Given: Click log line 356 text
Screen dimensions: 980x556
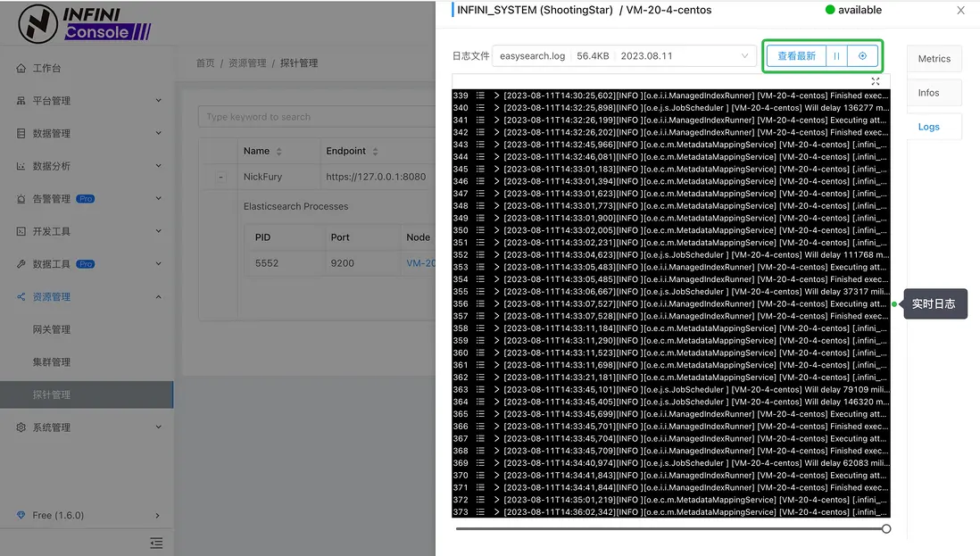Looking at the screenshot, I should coord(695,304).
